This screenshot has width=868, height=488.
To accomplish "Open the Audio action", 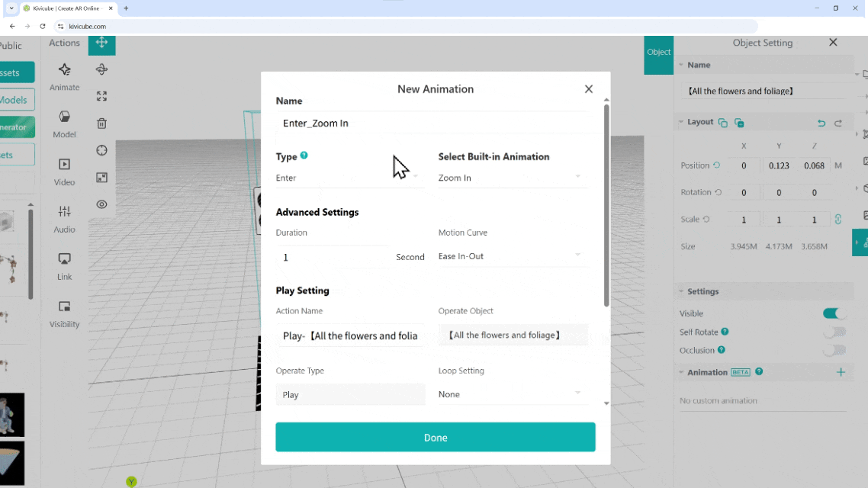I will [x=65, y=218].
